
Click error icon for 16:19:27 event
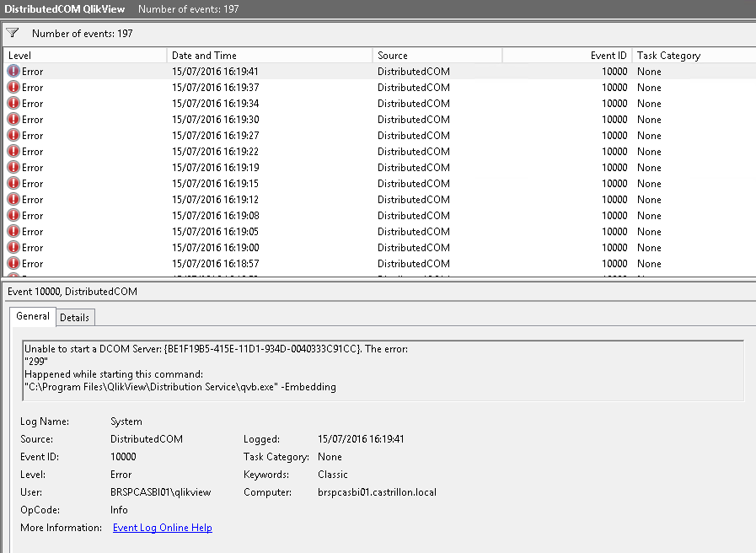pyautogui.click(x=13, y=135)
